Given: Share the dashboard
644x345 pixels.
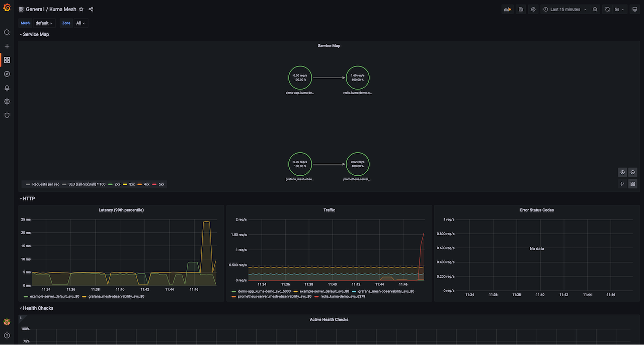Looking at the screenshot, I should (x=91, y=9).
